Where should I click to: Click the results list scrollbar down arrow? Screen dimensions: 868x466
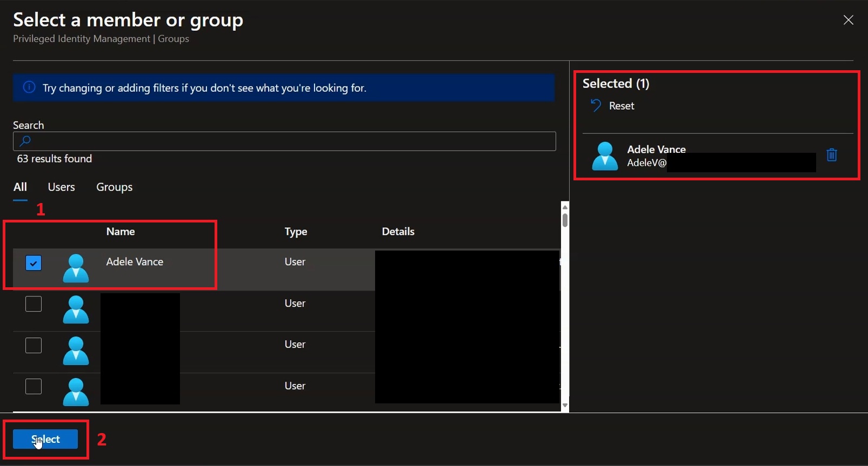tap(565, 406)
